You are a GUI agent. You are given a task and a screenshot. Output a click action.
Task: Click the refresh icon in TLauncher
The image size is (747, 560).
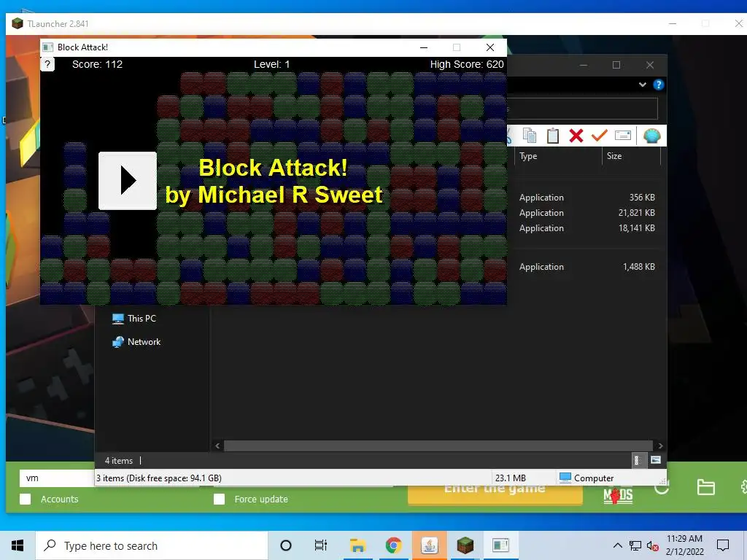(662, 489)
